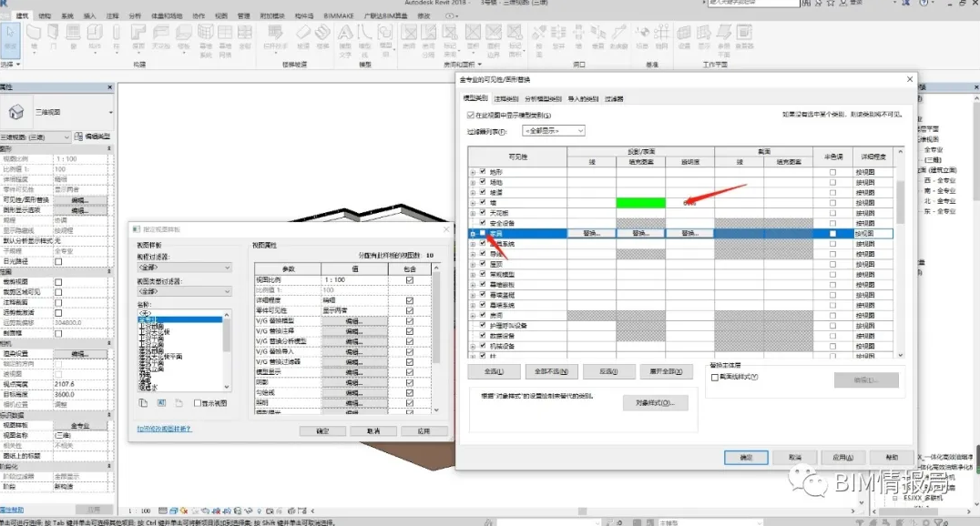The width and height of the screenshot is (980, 526).
Task: Select the Door (门) ribbon tool
Action: 53,36
